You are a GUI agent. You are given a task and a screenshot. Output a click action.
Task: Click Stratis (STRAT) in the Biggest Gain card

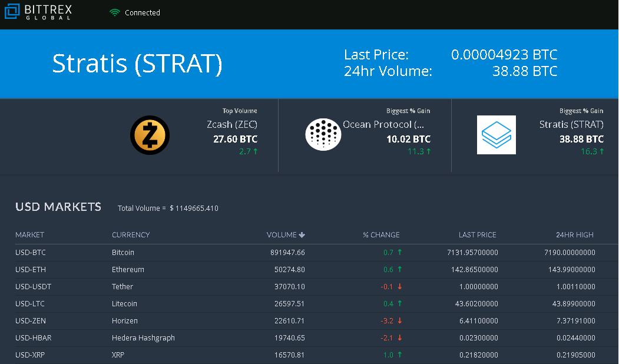click(x=571, y=125)
